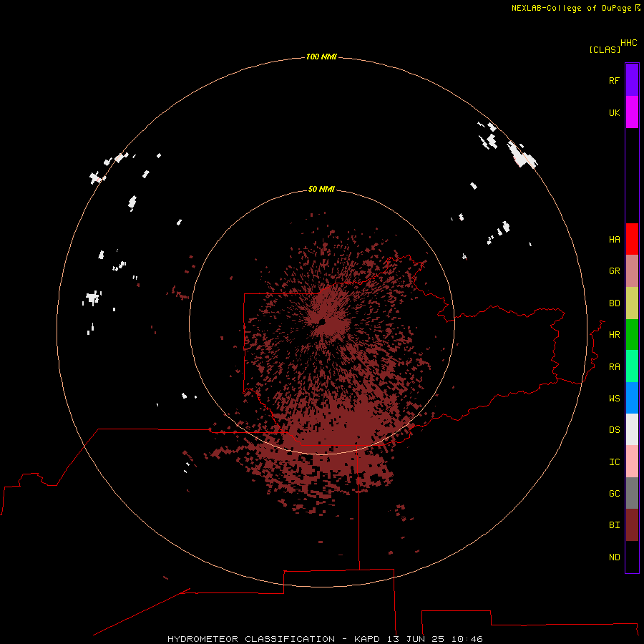Image resolution: width=644 pixels, height=644 pixels.
Task: Click the Hydrometeor Classification KAPD title text
Action: tap(325, 639)
